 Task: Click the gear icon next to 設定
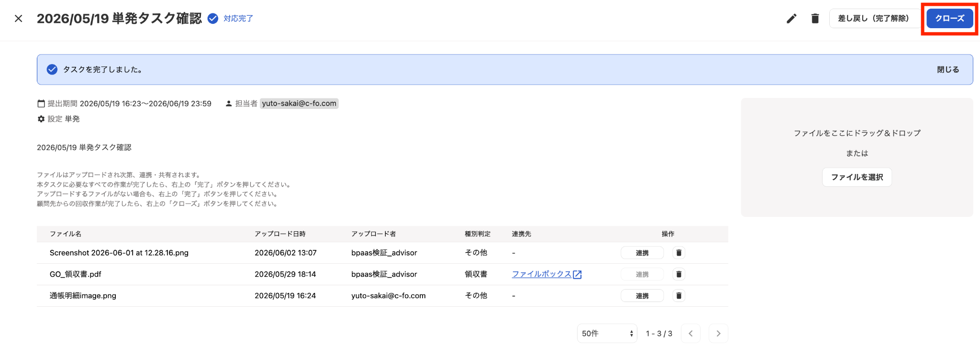point(41,119)
